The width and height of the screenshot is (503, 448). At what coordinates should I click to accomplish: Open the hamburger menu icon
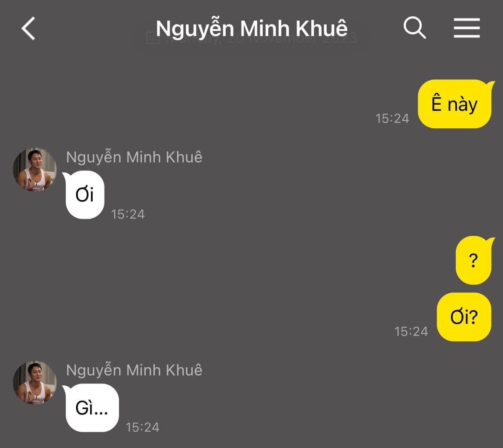[466, 28]
